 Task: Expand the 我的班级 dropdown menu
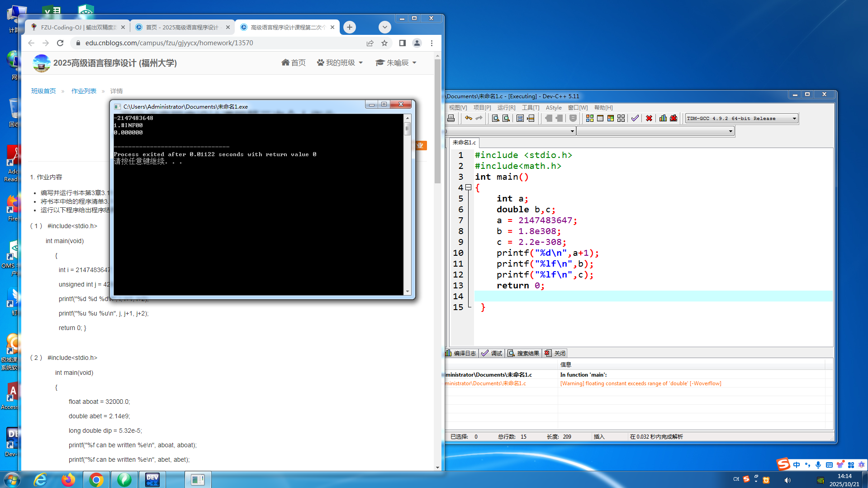pyautogui.click(x=340, y=62)
